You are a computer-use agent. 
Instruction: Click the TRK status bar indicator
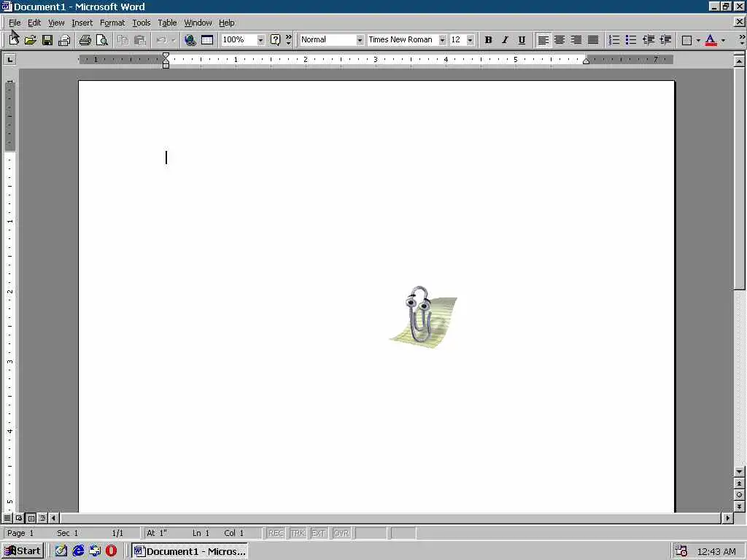pos(298,533)
